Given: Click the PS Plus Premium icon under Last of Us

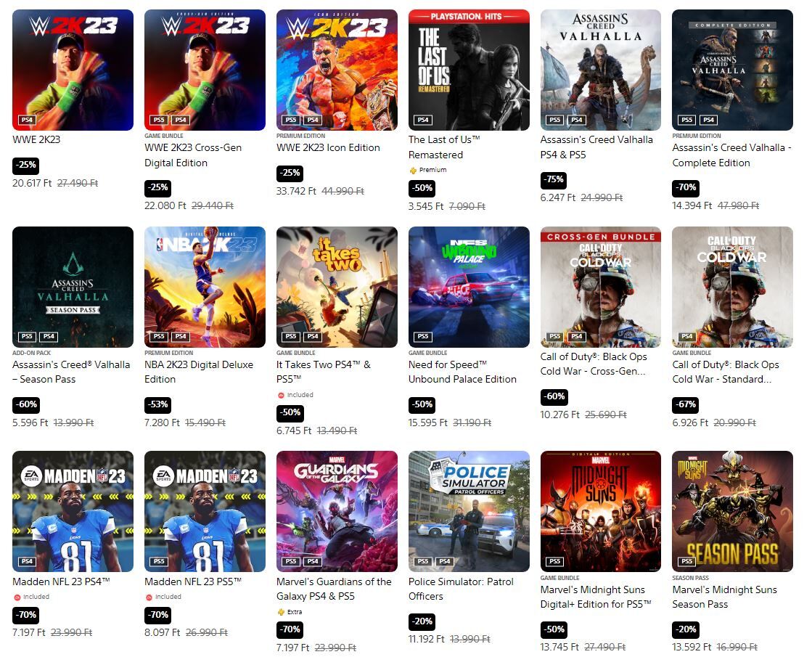Looking at the screenshot, I should (413, 170).
